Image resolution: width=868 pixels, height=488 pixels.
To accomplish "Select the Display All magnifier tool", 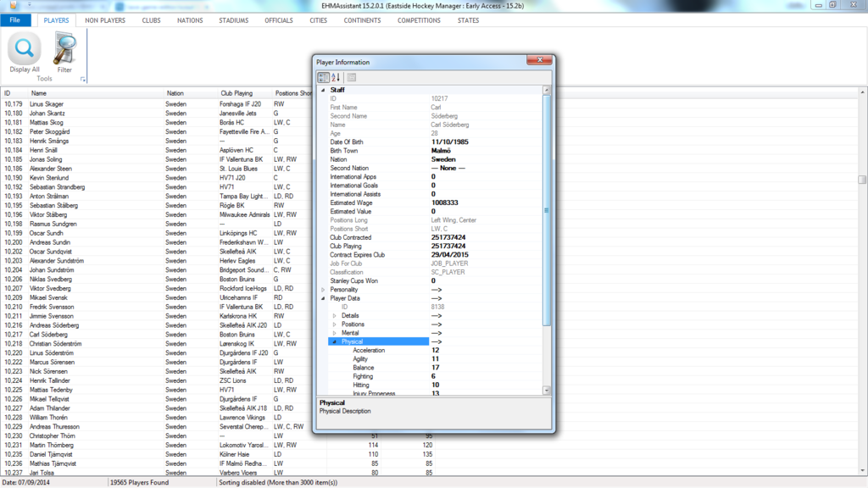I will [x=24, y=53].
